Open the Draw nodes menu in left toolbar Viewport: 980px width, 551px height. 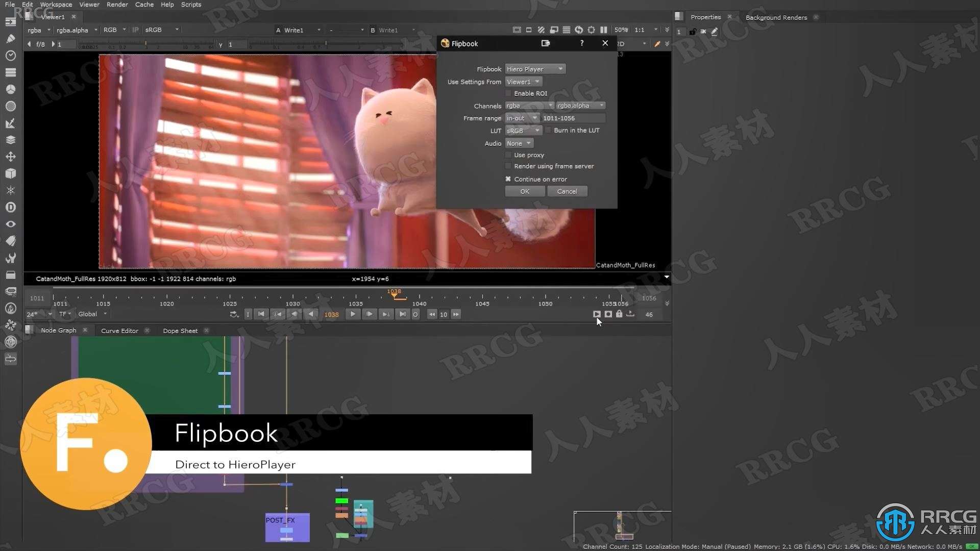[x=10, y=38]
